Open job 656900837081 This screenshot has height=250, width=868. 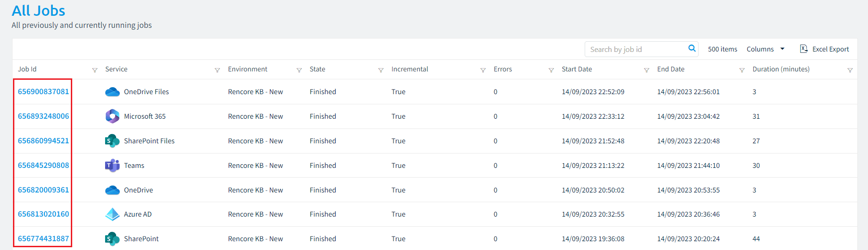[x=44, y=92]
